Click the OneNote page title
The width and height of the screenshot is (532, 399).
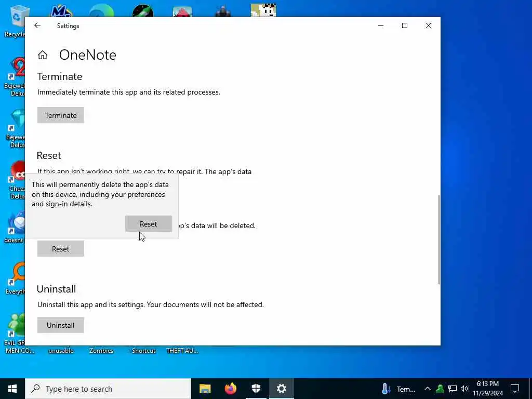click(x=87, y=55)
